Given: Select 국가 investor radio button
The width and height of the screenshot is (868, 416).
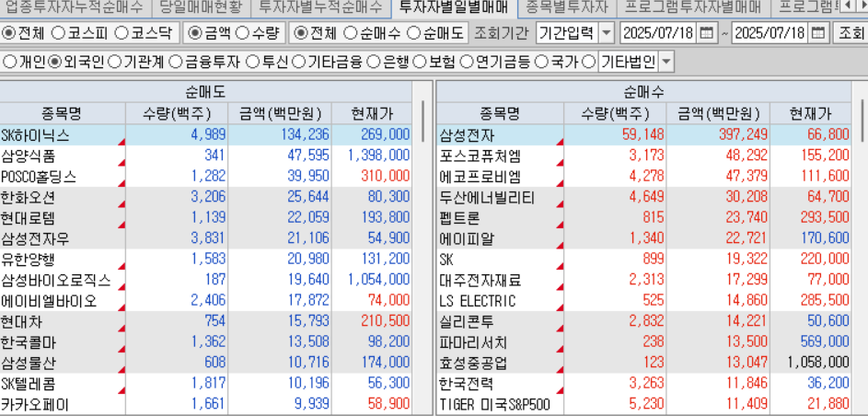Looking at the screenshot, I should point(542,62).
